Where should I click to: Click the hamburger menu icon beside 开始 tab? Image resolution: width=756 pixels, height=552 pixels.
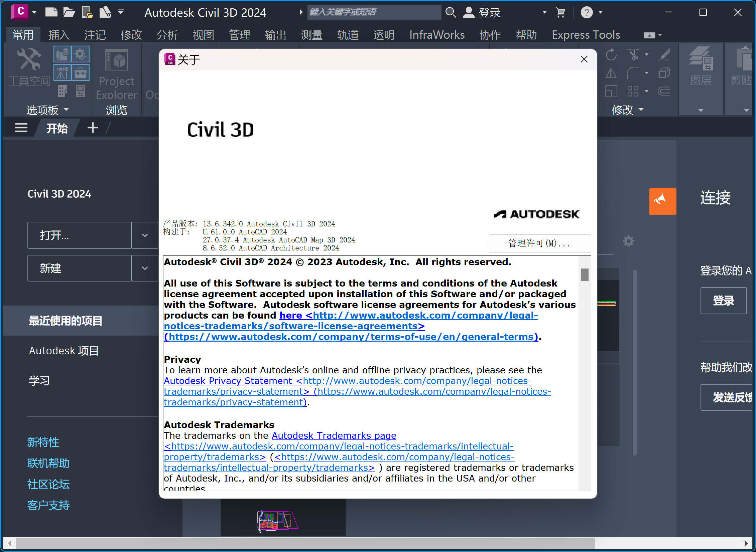tap(21, 128)
